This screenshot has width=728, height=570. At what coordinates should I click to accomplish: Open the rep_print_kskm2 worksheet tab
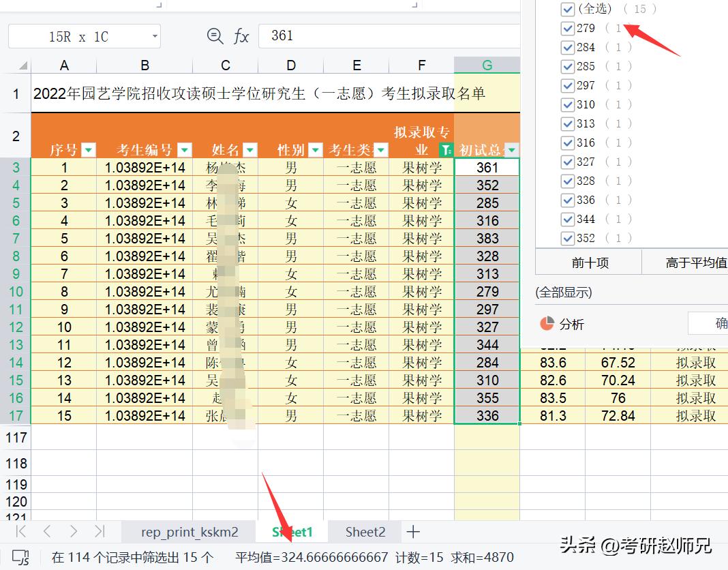(x=188, y=532)
